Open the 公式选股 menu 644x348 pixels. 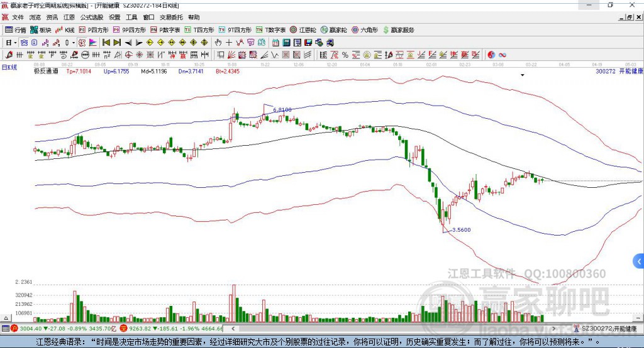pyautogui.click(x=91, y=18)
